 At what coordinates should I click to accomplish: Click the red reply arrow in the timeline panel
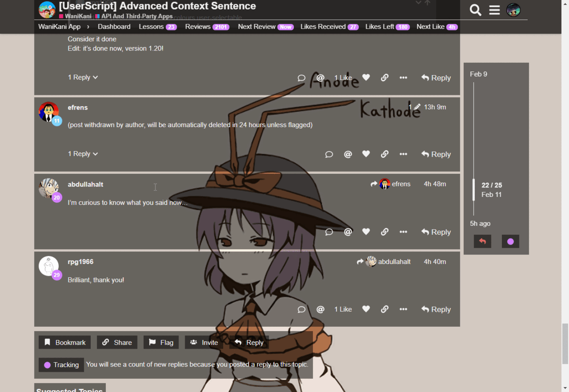point(483,241)
